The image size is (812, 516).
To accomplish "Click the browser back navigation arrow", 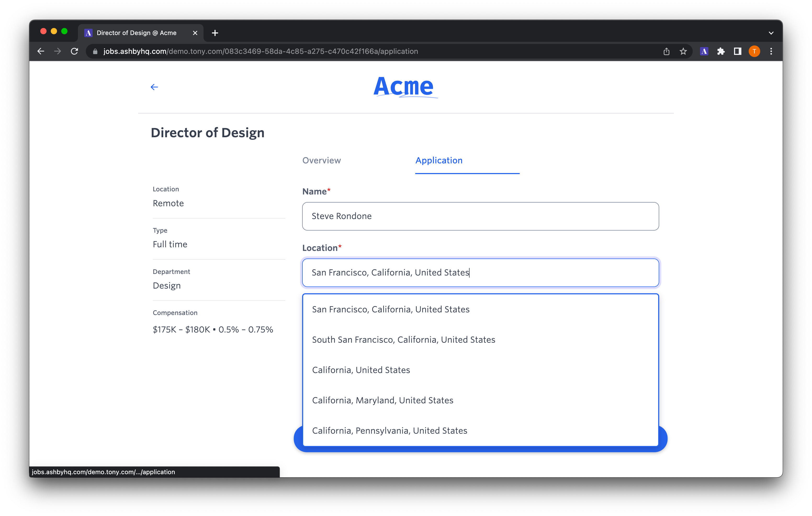I will [x=41, y=51].
